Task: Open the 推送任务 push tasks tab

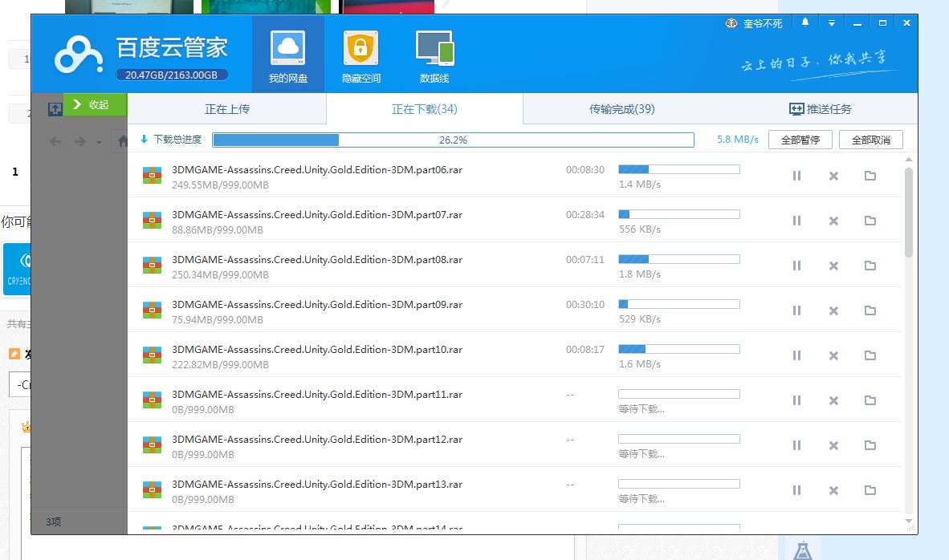Action: (x=820, y=109)
